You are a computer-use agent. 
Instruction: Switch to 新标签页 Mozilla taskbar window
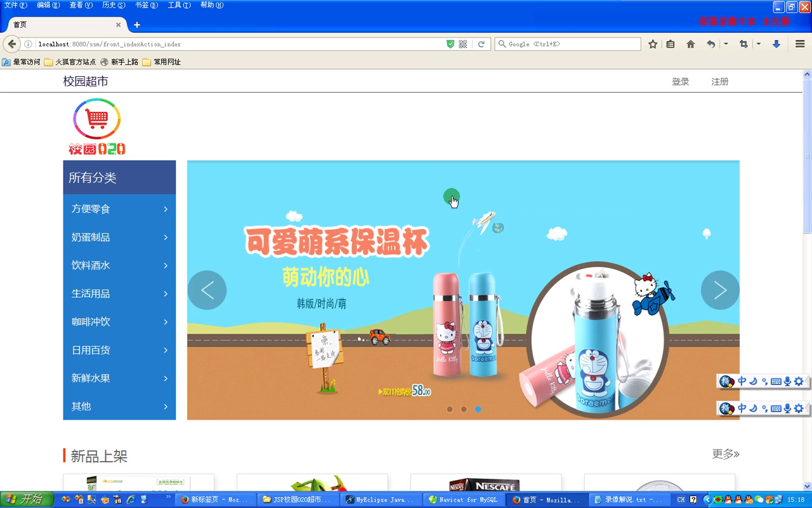tap(216, 500)
